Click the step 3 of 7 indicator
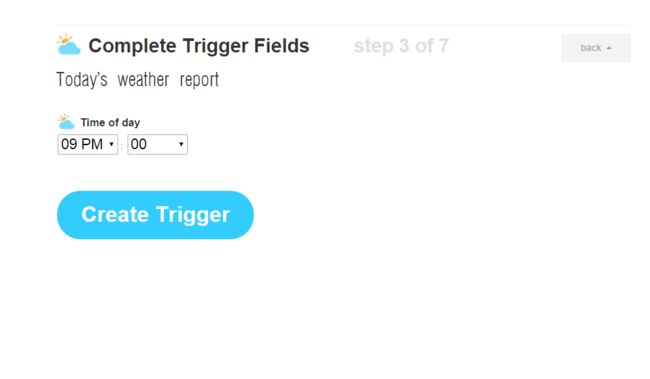 tap(401, 46)
